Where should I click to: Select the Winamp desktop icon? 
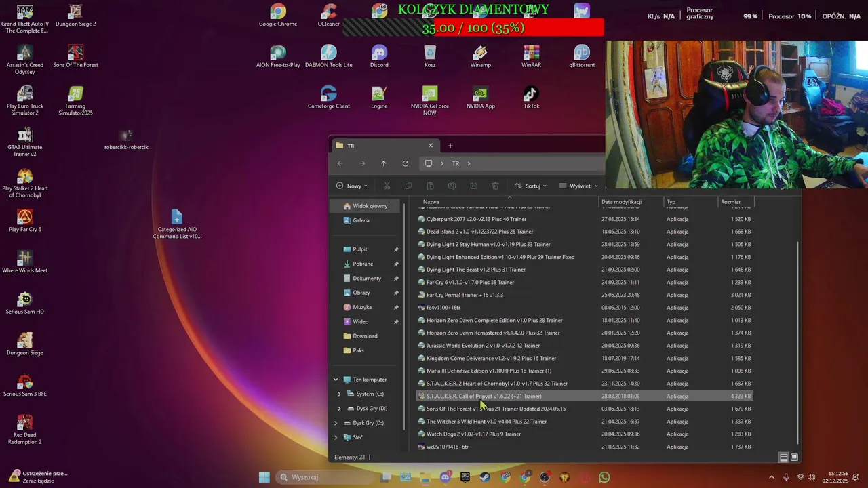pyautogui.click(x=481, y=57)
